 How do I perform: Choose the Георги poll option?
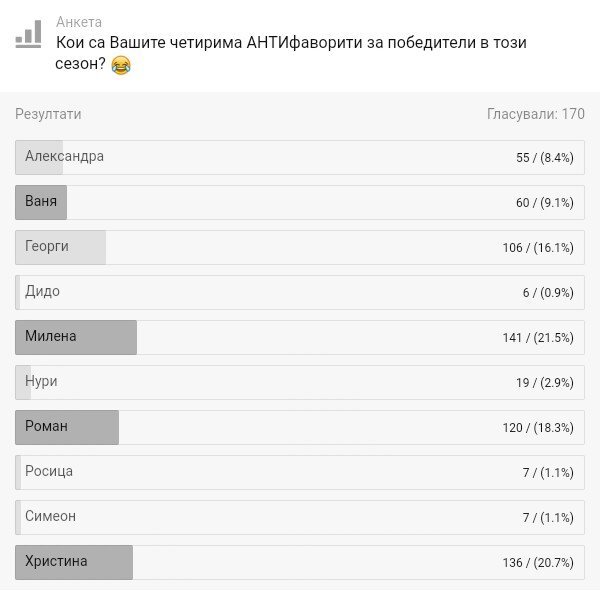point(300,247)
